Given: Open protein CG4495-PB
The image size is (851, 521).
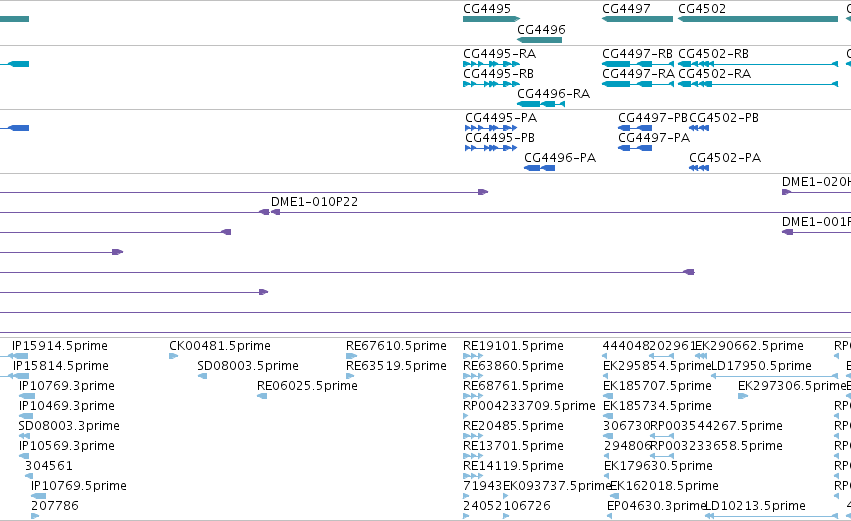Looking at the screenshot, I should coord(500,138).
